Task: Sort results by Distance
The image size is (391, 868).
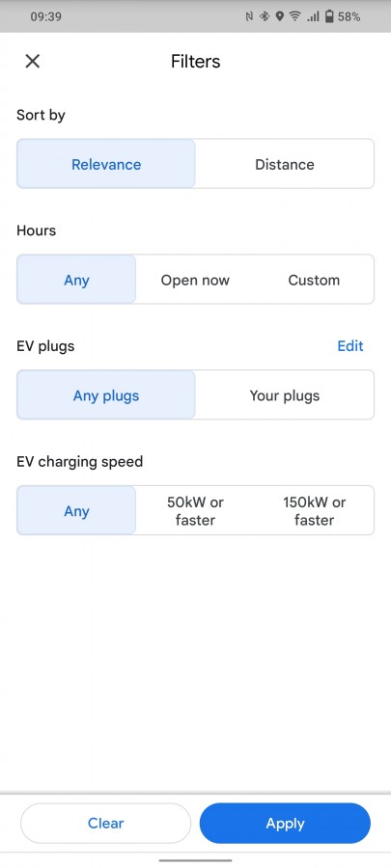Action: point(285,164)
